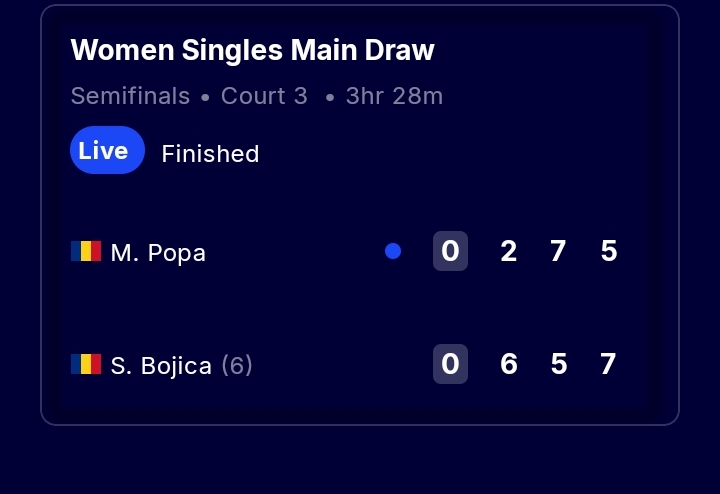Click the seed number (6) next to Bojica
The image size is (720, 494).
237,366
